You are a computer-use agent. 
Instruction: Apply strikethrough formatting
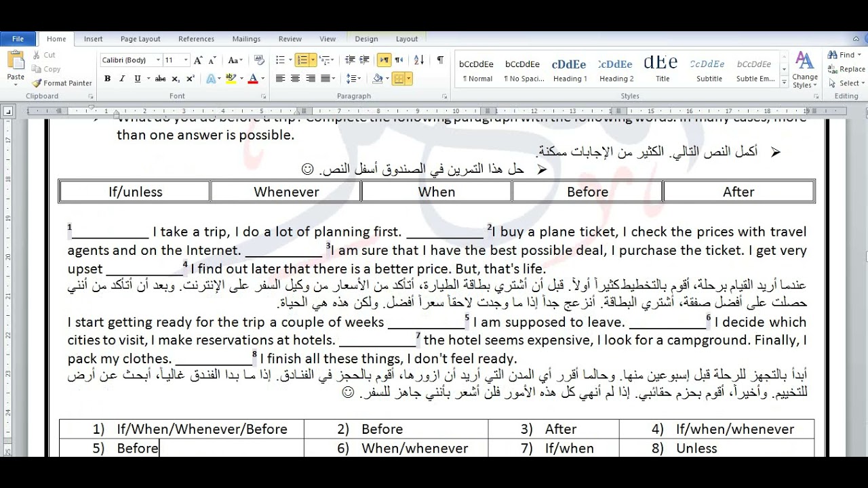[x=160, y=79]
